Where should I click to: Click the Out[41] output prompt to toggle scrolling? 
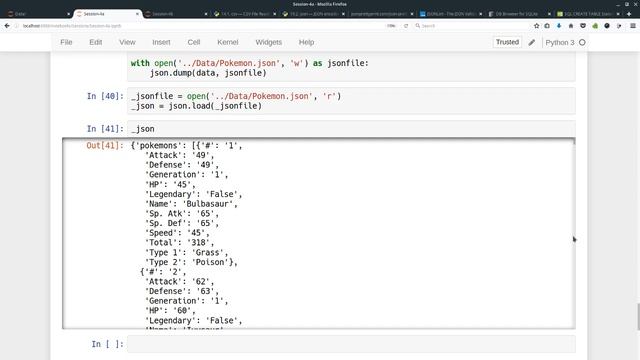click(x=104, y=146)
